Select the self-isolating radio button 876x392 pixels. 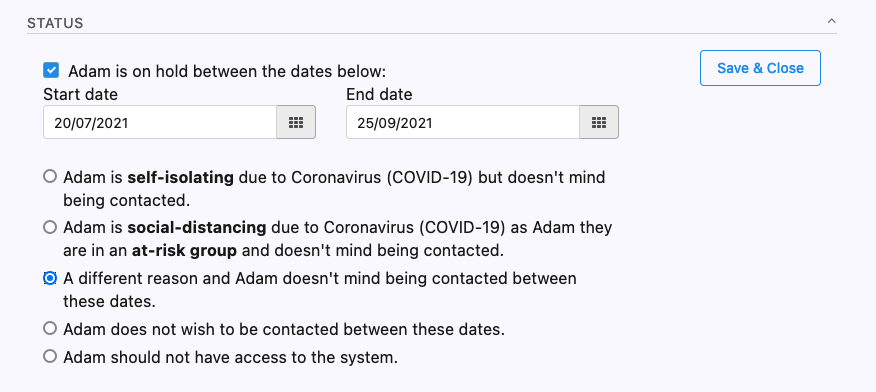tap(50, 177)
